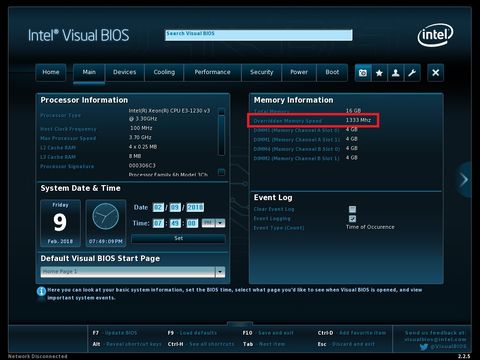The image size is (480, 360).
Task: Click the processor info scrollbar thumb
Action: 221,135
